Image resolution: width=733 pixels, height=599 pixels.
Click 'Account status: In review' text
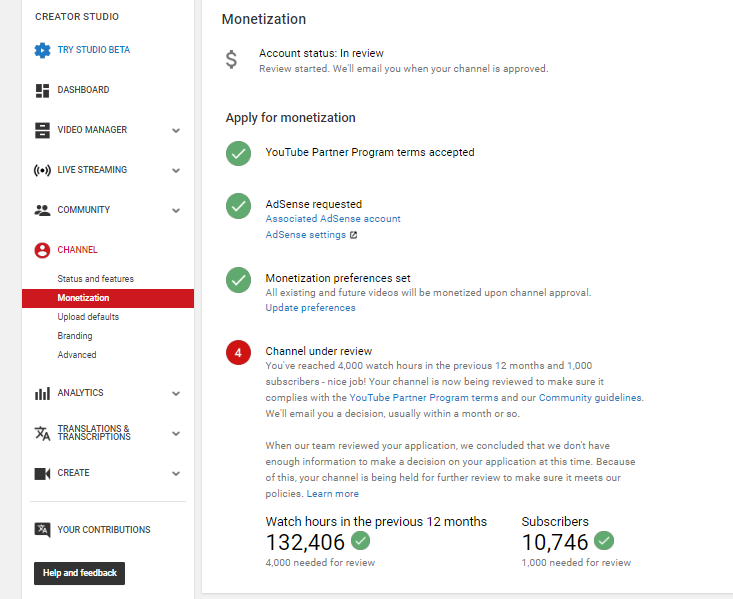pyautogui.click(x=321, y=53)
